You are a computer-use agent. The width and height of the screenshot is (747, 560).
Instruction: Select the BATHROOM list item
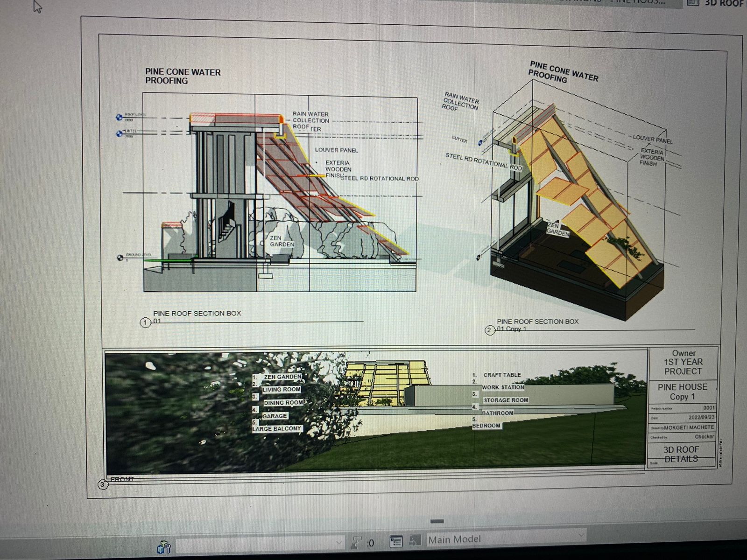pos(497,413)
